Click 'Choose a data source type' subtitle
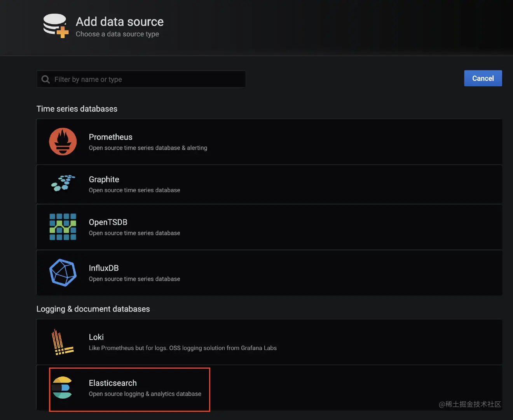Image resolution: width=513 pixels, height=420 pixels. (117, 34)
